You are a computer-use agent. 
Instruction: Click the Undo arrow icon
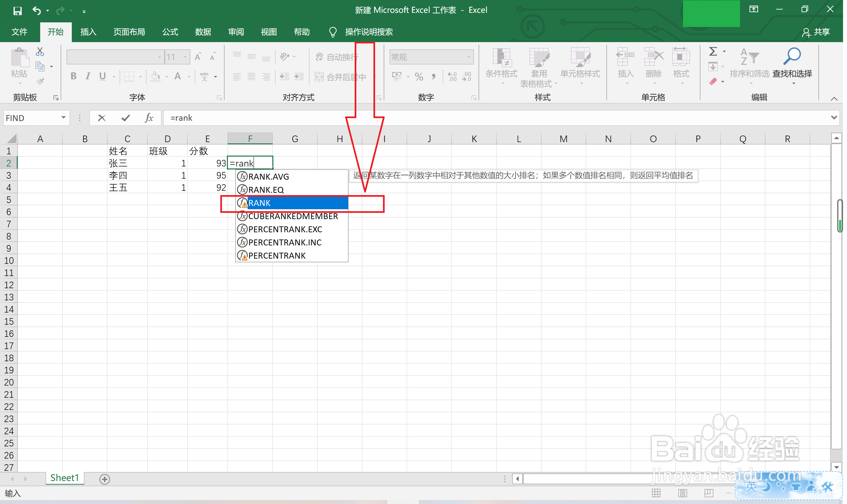[x=36, y=11]
